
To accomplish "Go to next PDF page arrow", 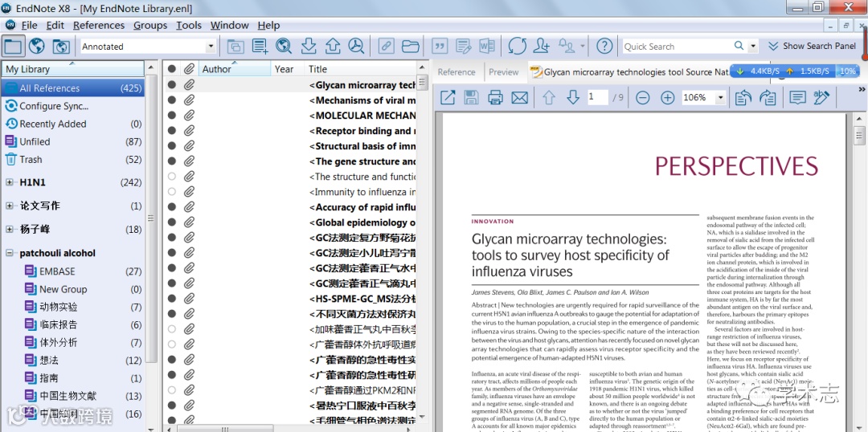I will pyautogui.click(x=573, y=98).
